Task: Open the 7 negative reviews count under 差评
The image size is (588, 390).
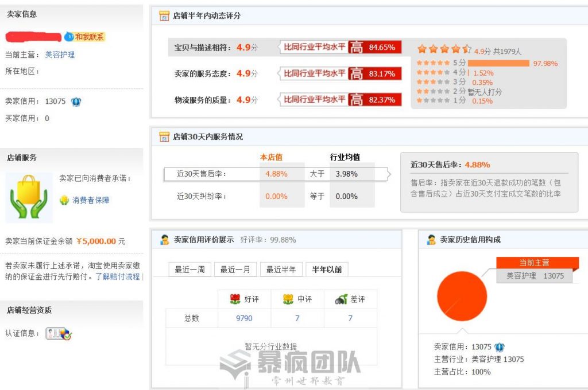Action: pos(350,318)
